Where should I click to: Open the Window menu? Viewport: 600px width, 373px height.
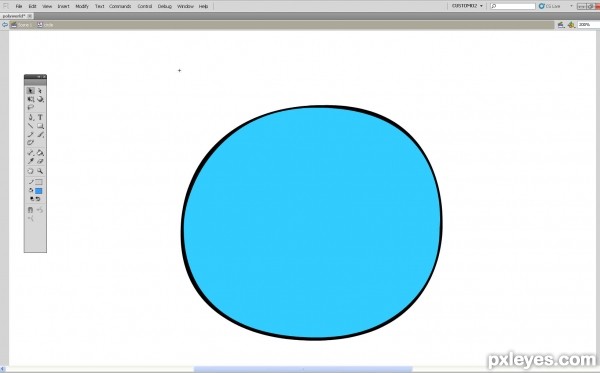point(185,7)
